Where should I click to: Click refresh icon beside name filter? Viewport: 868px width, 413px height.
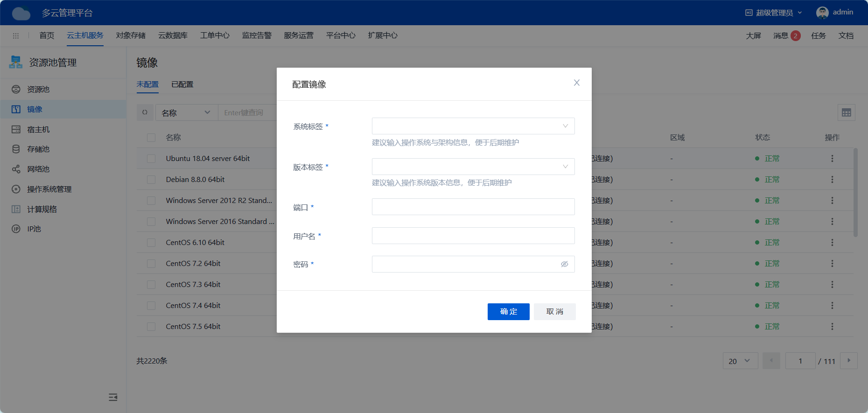coord(145,112)
